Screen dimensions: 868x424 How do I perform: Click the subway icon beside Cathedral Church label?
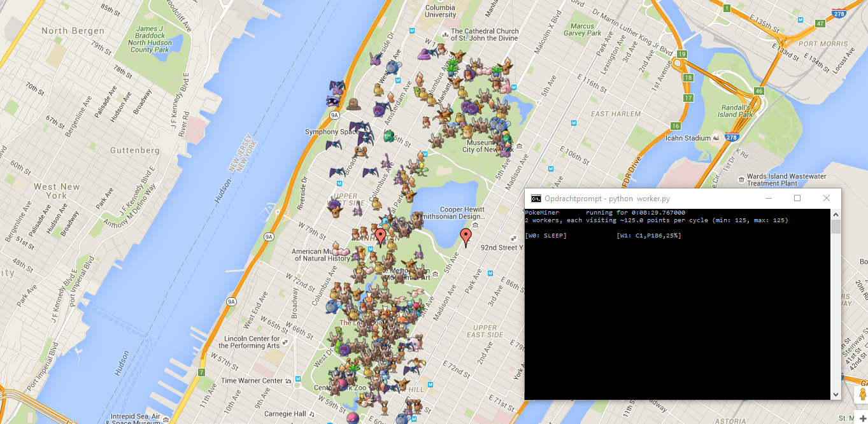click(x=412, y=30)
